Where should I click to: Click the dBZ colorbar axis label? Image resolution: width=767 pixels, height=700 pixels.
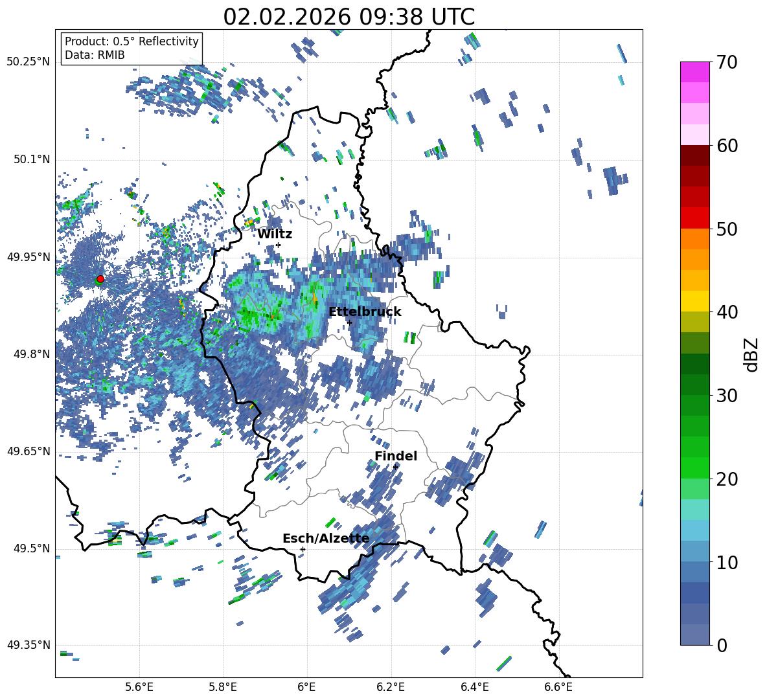pos(752,354)
